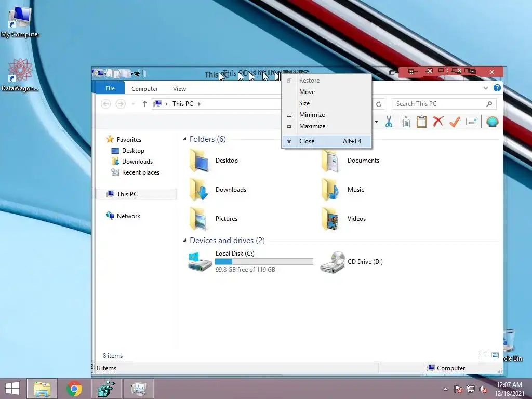The image size is (532, 399).
Task: Click the Rename toolbar icon
Action: 472,122
